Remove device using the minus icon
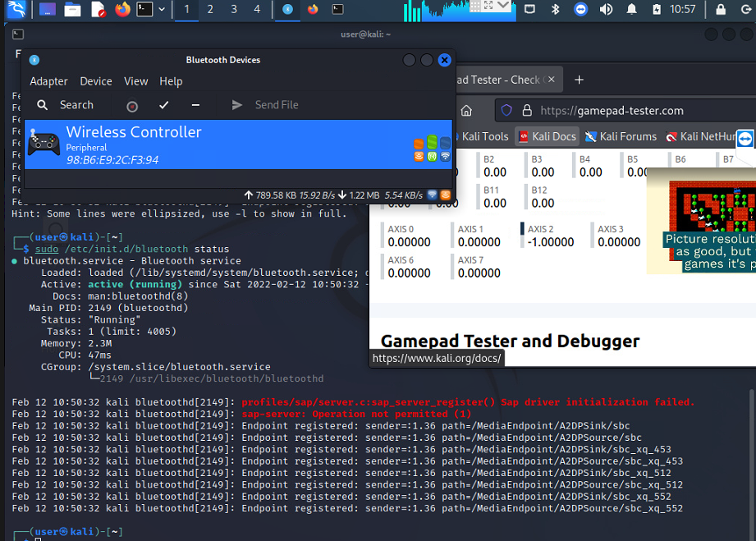 (195, 105)
